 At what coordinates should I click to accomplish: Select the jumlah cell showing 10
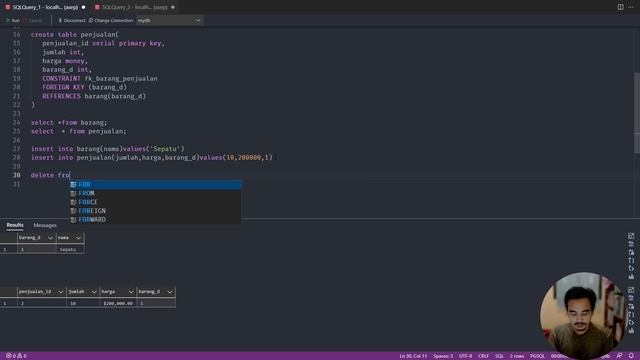tap(83, 303)
